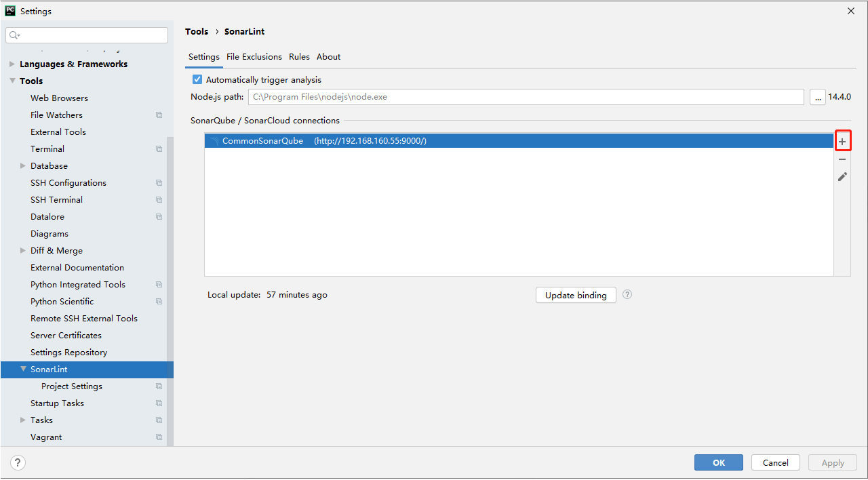The image size is (868, 480).
Task: Click the project-level icon next to File Watchers
Action: coord(159,115)
